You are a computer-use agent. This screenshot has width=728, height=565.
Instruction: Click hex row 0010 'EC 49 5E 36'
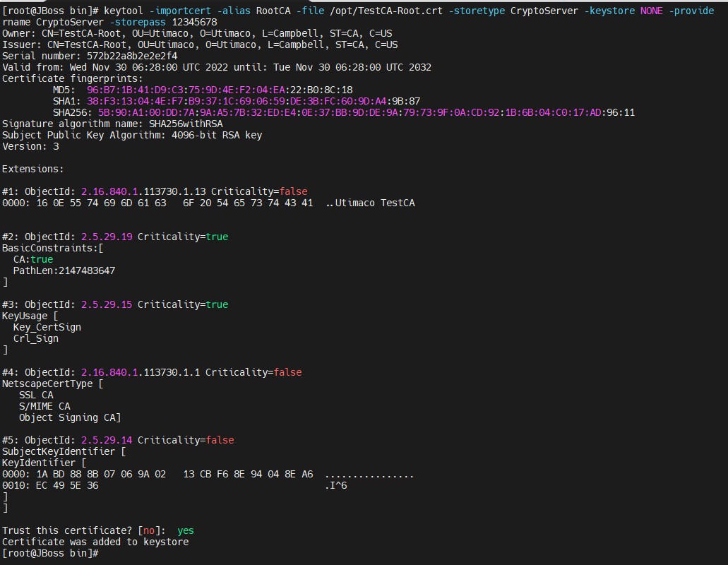(x=174, y=486)
